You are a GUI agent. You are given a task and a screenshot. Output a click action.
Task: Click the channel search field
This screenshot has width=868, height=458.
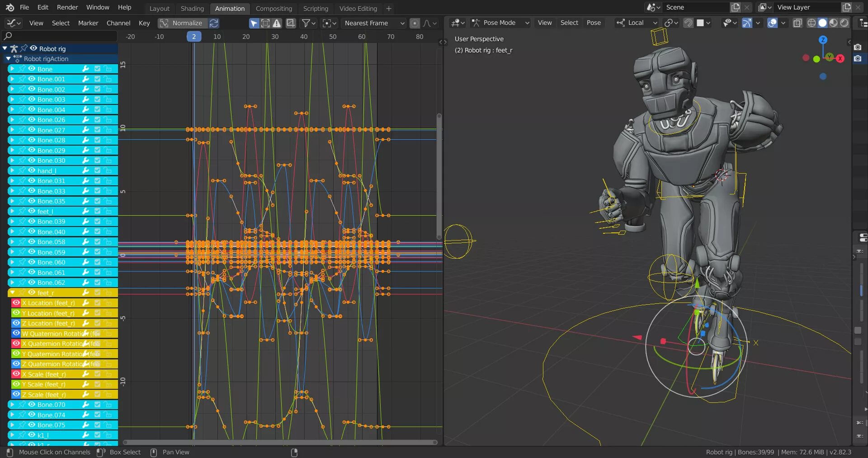(61, 36)
